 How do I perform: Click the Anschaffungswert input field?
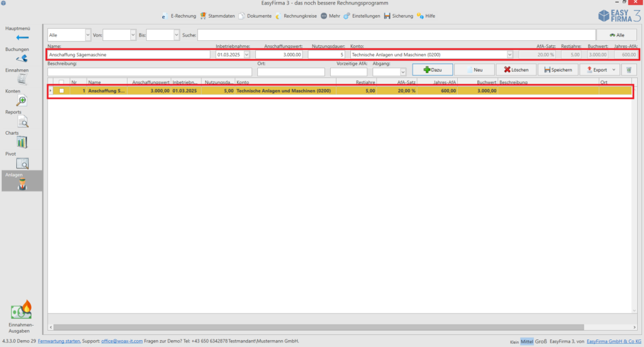pyautogui.click(x=279, y=55)
